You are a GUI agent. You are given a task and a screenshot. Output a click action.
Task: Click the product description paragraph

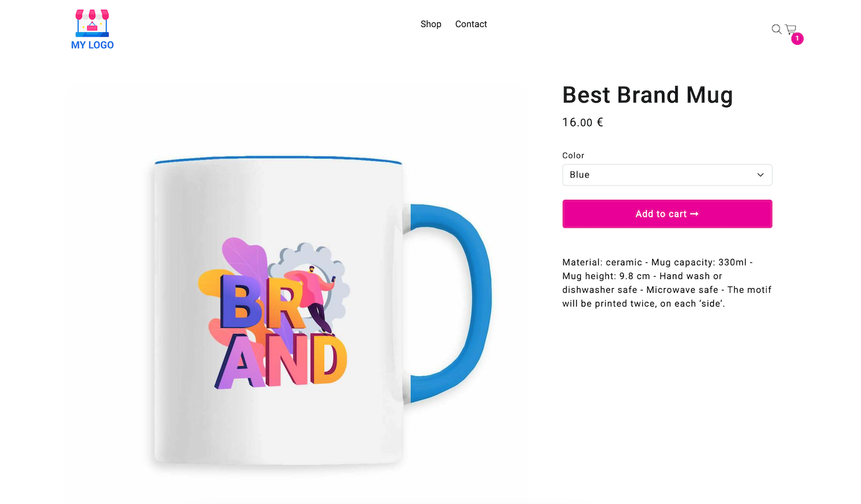(x=667, y=283)
